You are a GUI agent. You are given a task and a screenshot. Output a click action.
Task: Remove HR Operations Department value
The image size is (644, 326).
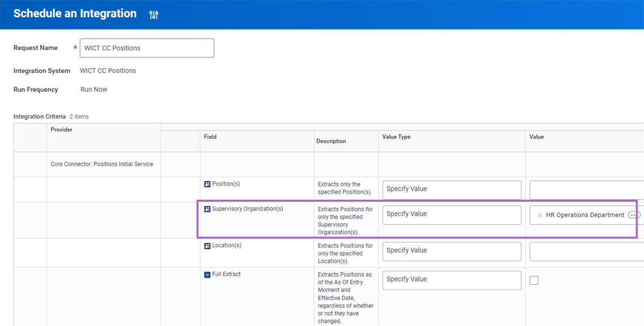(539, 215)
